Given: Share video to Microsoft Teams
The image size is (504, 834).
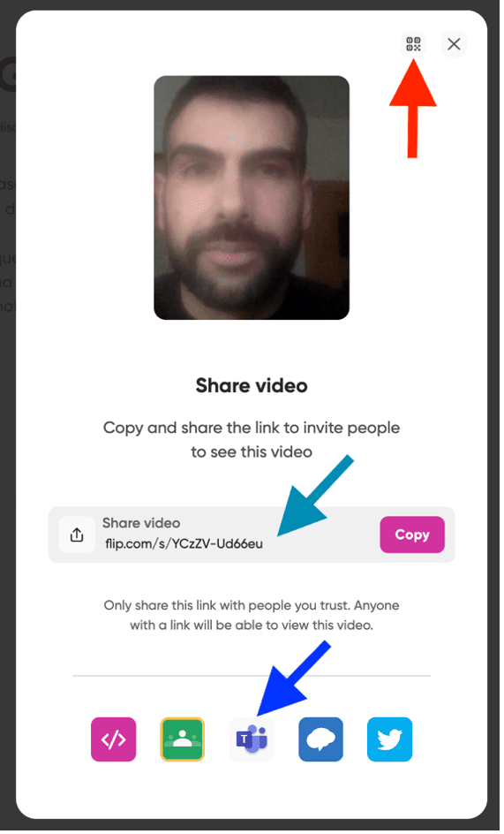Looking at the screenshot, I should 252,739.
